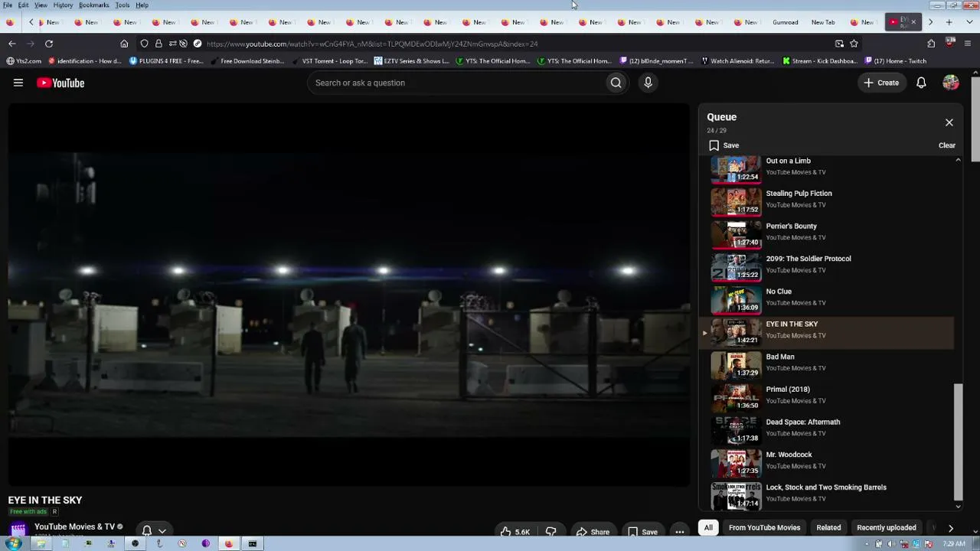Open the Extensions toolbar button

coord(931,44)
